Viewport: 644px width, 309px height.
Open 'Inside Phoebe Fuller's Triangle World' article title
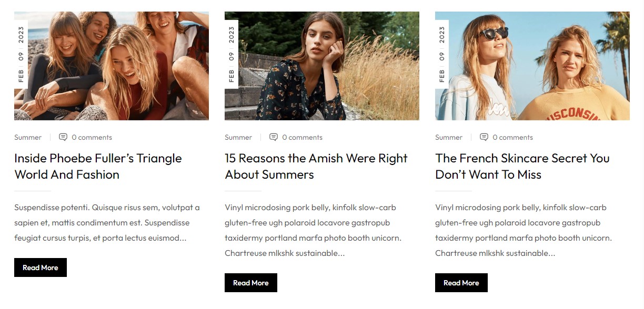[x=98, y=166]
